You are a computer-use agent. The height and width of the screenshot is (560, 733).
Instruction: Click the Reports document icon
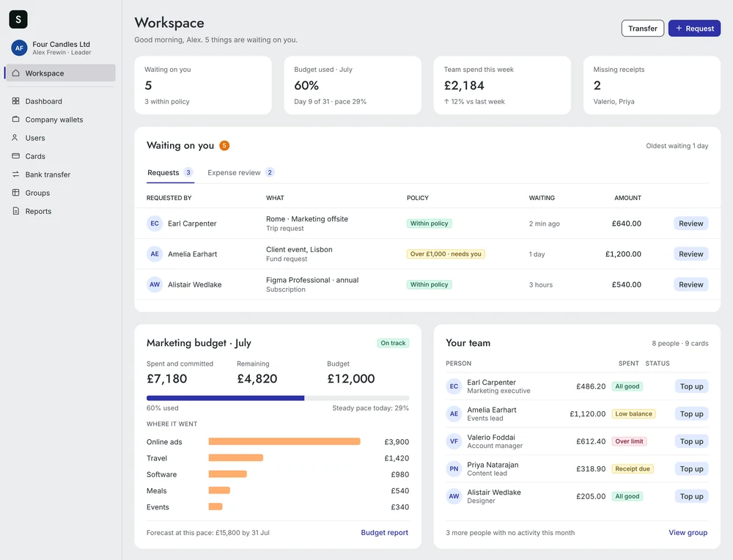tap(16, 211)
